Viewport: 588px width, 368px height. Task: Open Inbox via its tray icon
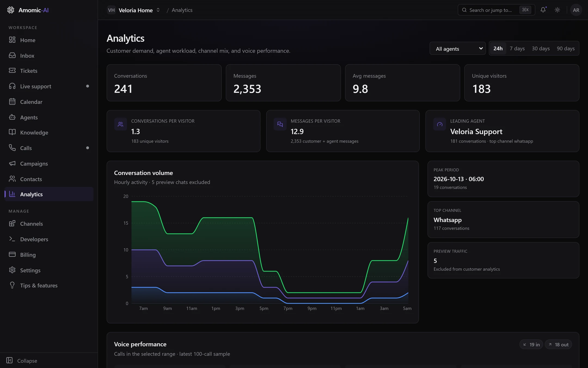click(x=12, y=55)
